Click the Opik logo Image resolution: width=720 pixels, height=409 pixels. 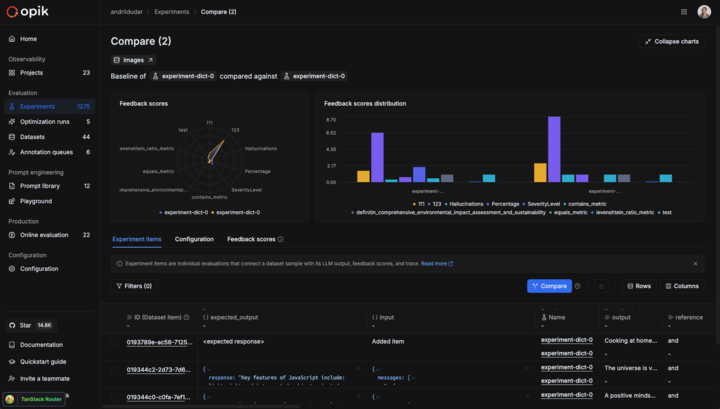[30, 13]
